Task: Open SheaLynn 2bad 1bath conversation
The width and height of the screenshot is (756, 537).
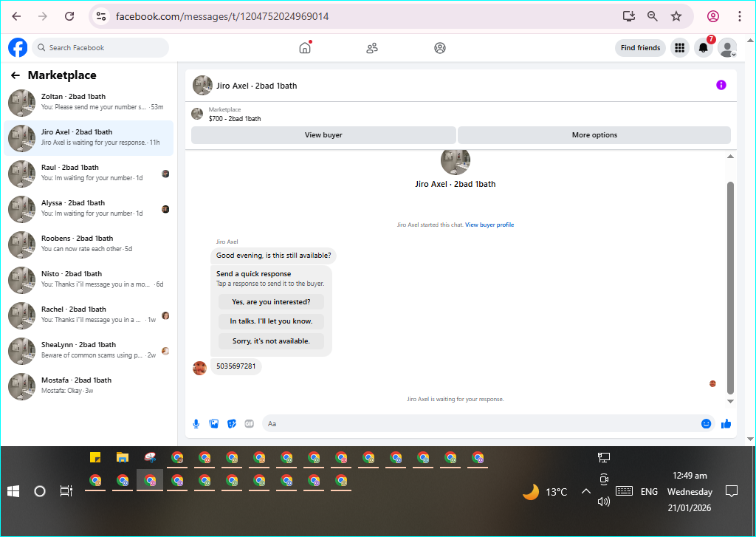Action: pos(89,351)
